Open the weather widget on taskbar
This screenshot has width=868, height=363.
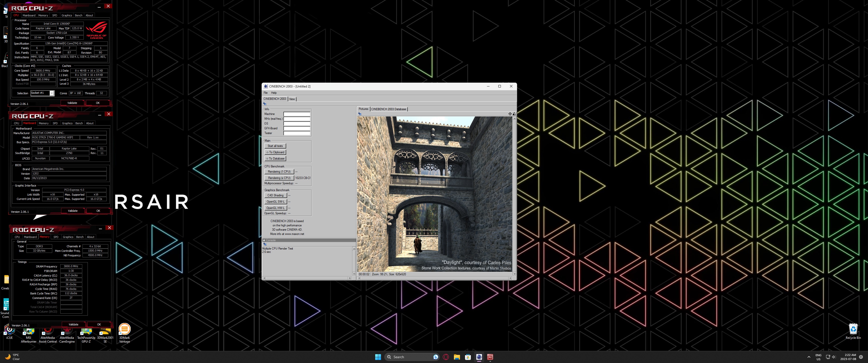point(12,357)
